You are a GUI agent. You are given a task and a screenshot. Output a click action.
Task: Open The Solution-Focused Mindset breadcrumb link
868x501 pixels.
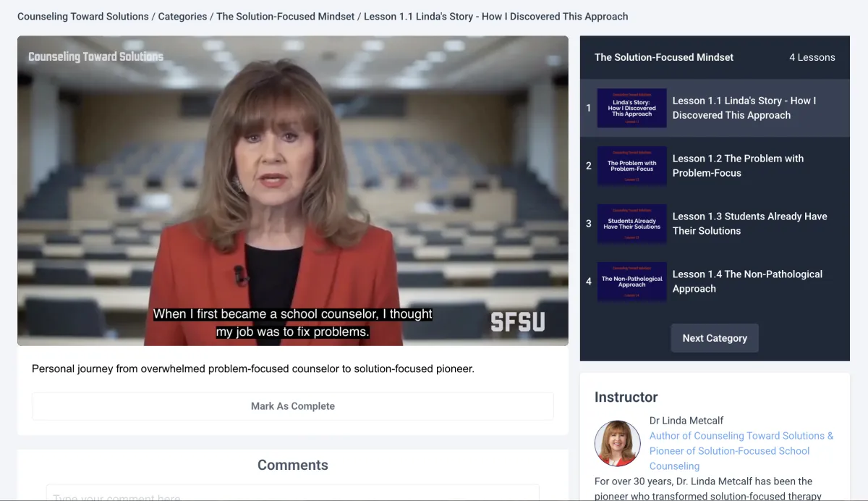point(286,16)
